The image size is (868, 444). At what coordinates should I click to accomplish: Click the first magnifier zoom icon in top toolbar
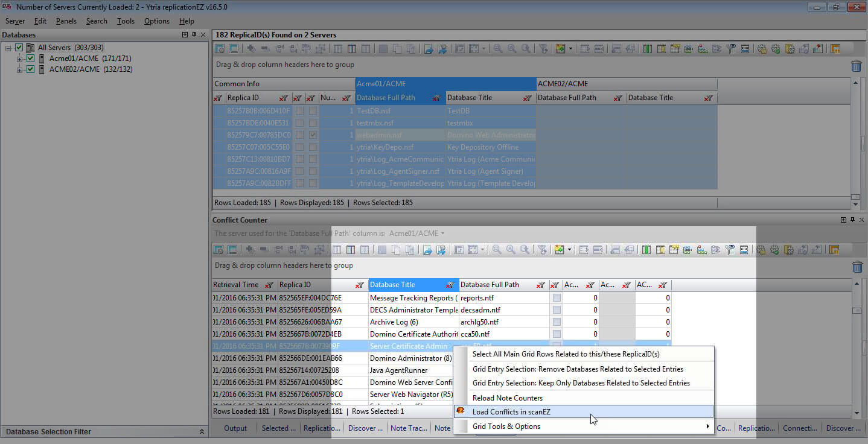pos(498,49)
